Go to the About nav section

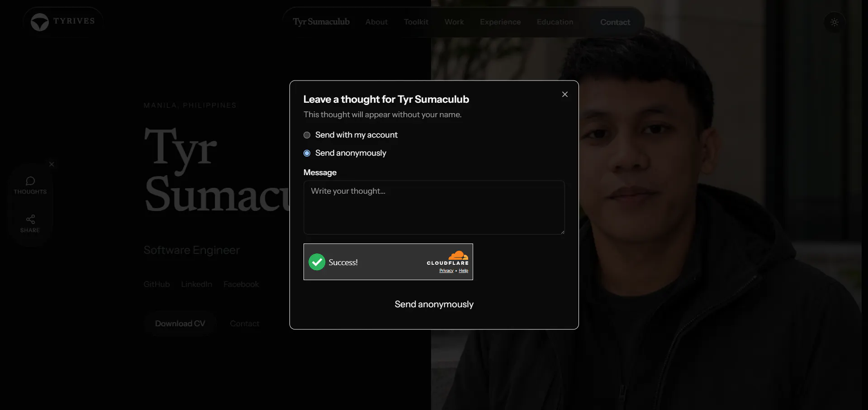click(376, 22)
